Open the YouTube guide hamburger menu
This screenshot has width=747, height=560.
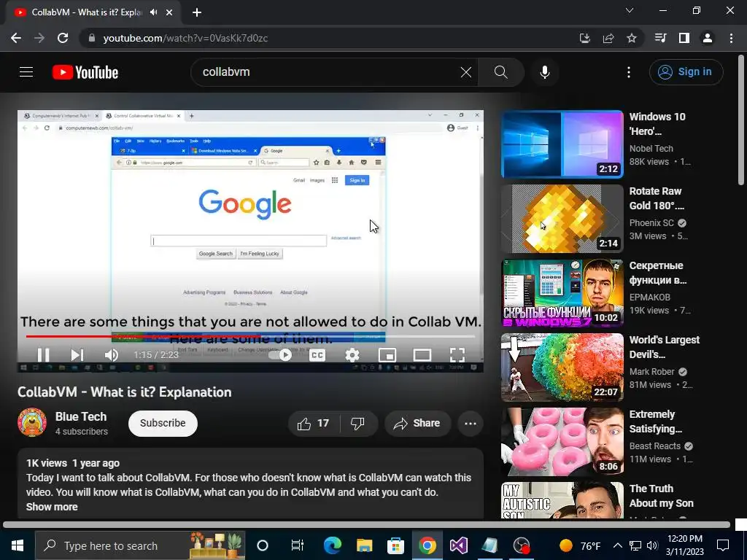tap(26, 72)
